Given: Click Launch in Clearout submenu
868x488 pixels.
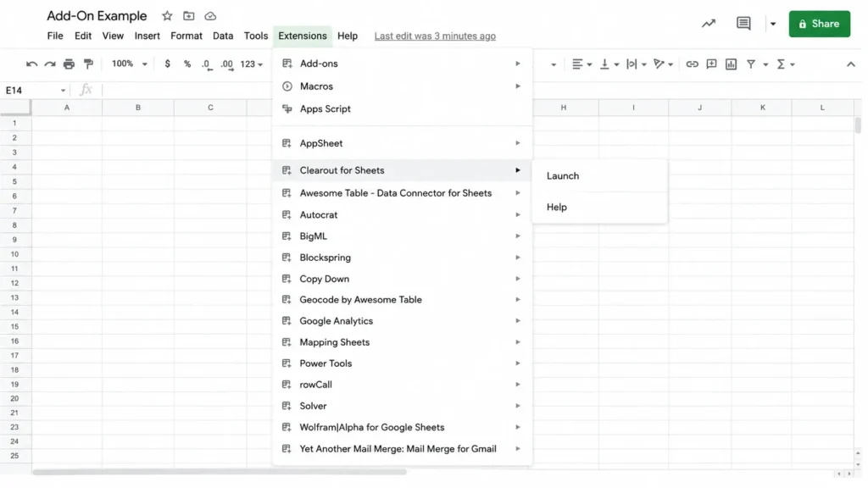Looking at the screenshot, I should pos(599,176).
